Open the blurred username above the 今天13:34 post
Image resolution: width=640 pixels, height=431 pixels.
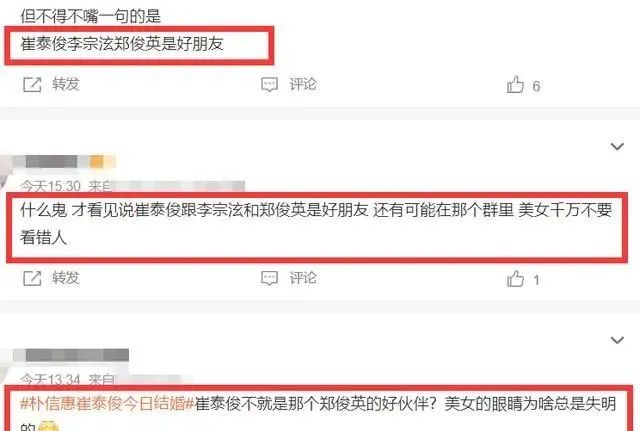pos(71,355)
